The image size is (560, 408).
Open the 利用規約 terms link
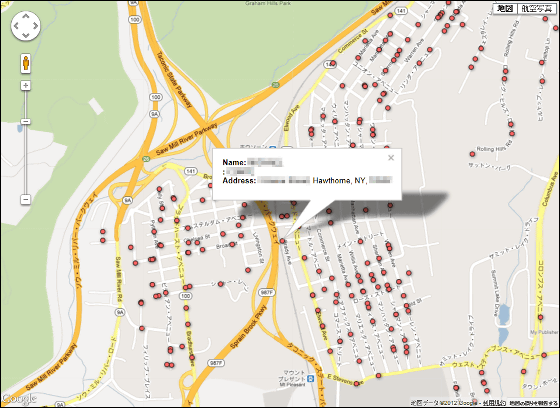495,403
